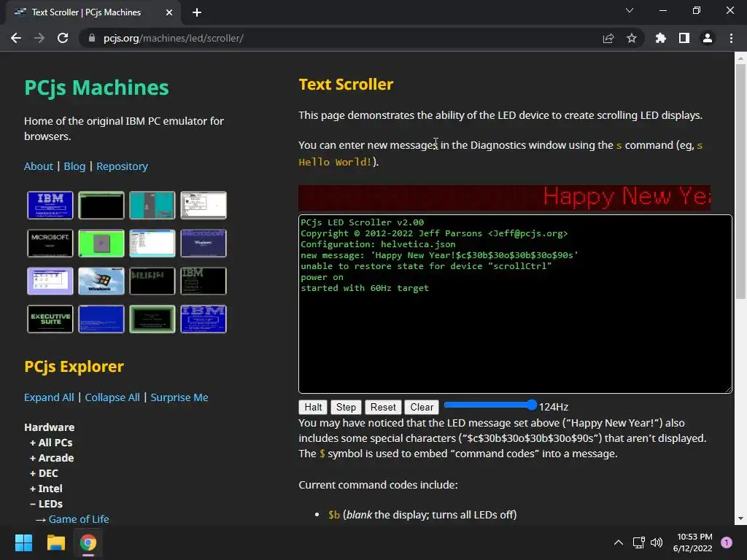Open the blue IBM thumbnail in top row

(50, 205)
